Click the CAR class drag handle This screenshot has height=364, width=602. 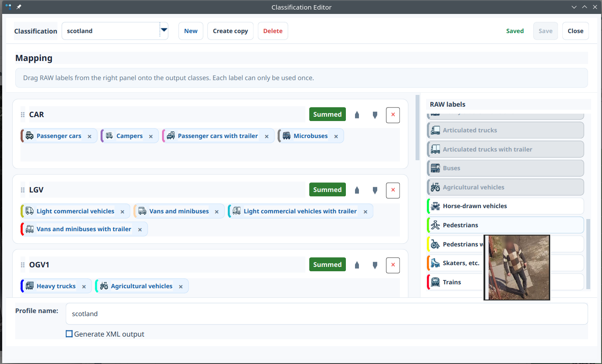point(23,115)
